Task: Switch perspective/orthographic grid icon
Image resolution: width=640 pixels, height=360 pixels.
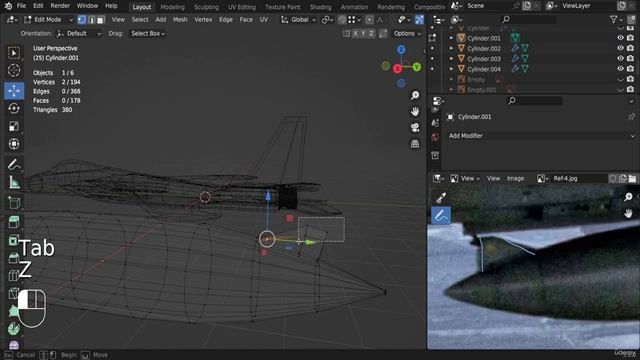Action: [415, 144]
